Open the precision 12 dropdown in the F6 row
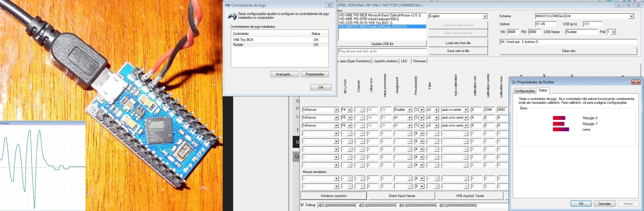 coord(422,125)
